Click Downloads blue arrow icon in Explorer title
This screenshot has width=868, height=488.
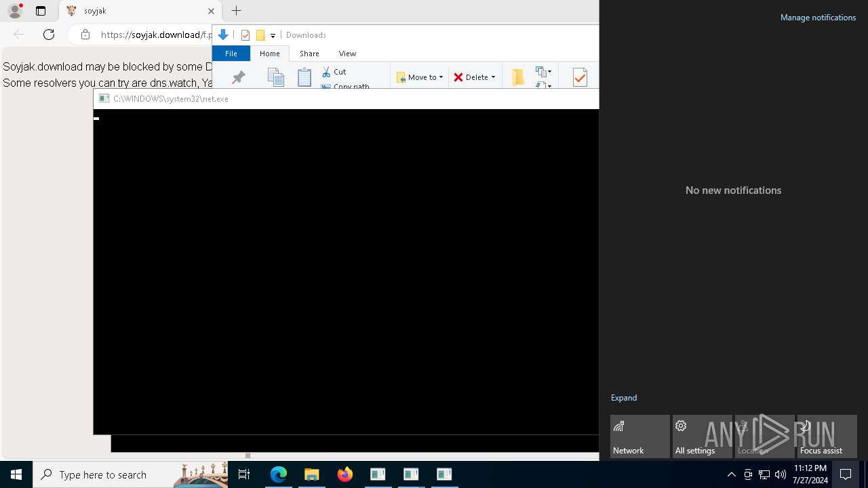[x=222, y=35]
